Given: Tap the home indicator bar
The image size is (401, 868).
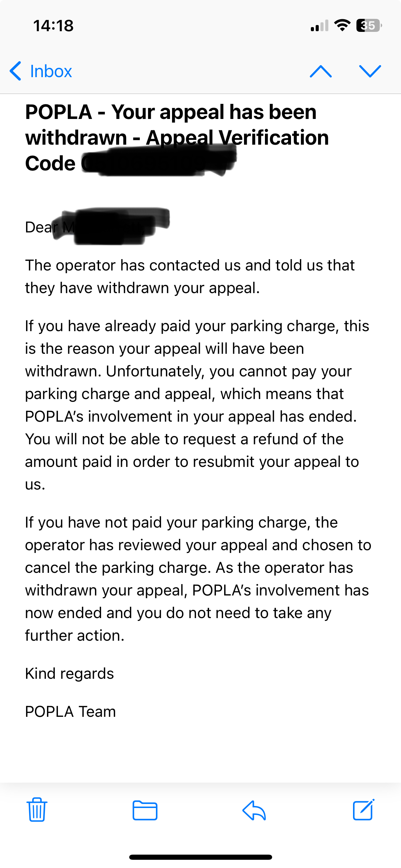Looking at the screenshot, I should (200, 857).
